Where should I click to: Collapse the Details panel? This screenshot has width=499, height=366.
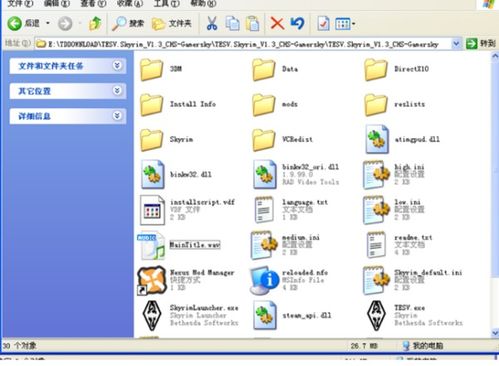pyautogui.click(x=117, y=116)
